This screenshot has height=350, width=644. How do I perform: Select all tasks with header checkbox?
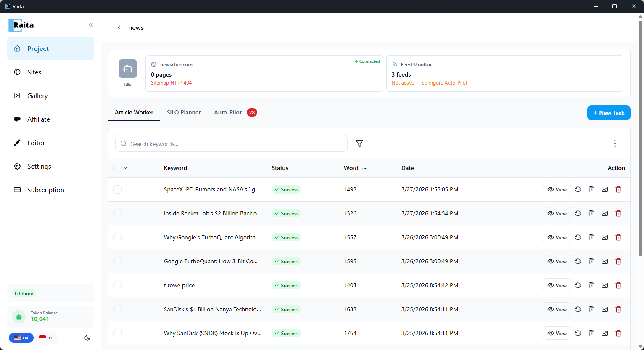(118, 168)
